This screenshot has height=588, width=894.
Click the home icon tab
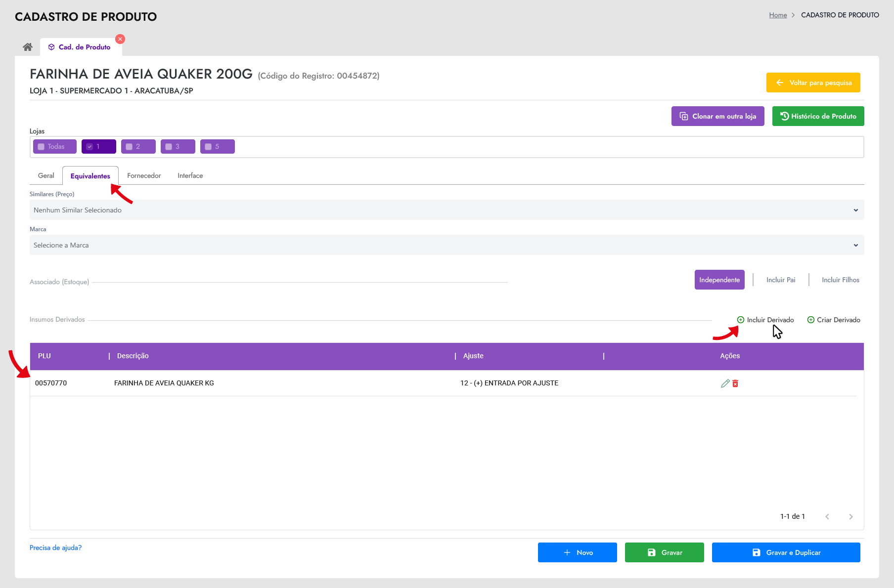pyautogui.click(x=28, y=47)
